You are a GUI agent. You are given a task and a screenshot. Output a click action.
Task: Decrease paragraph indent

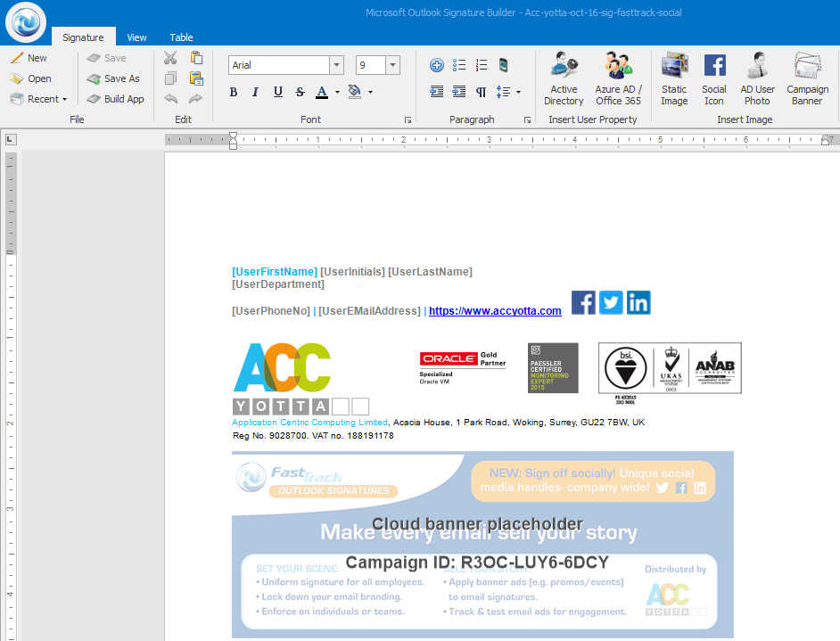(x=437, y=92)
